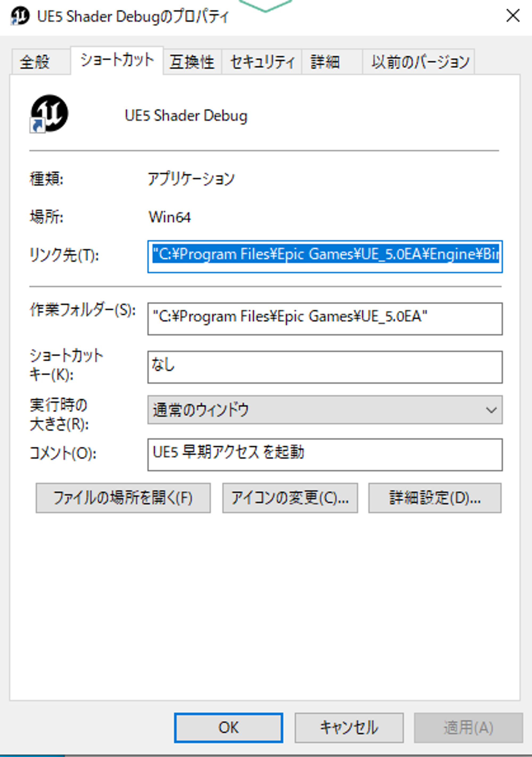Click the dropdown arrow beside 通常のウィンドウ
Screen dimensions: 532x757
(x=491, y=410)
